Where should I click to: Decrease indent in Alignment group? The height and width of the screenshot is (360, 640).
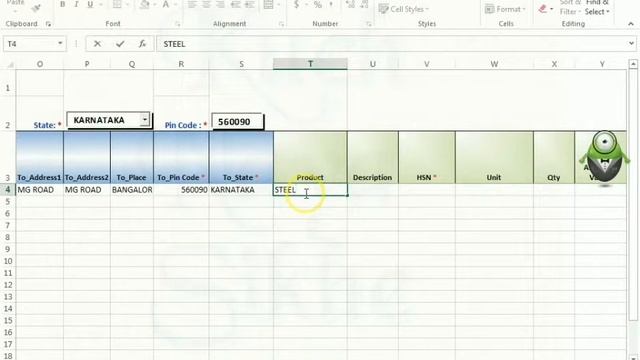click(236, 4)
